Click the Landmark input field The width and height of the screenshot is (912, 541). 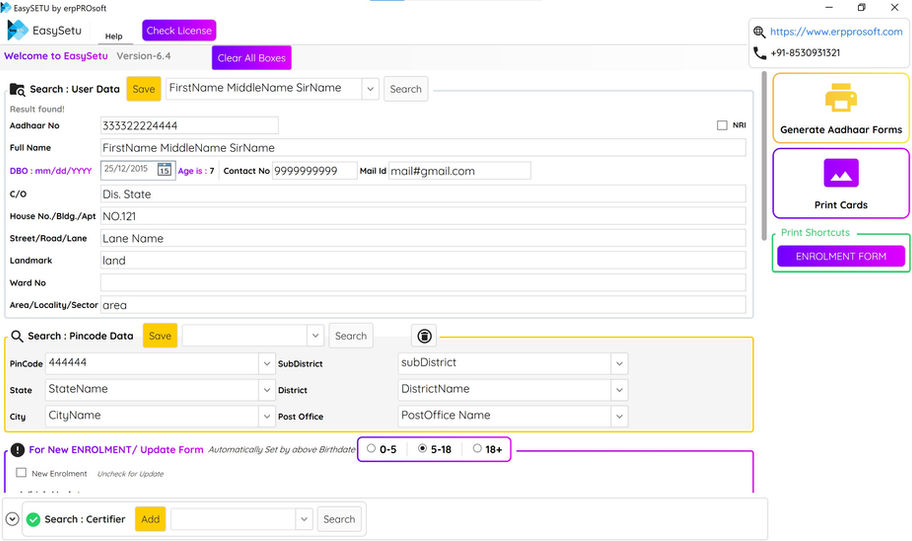423,261
